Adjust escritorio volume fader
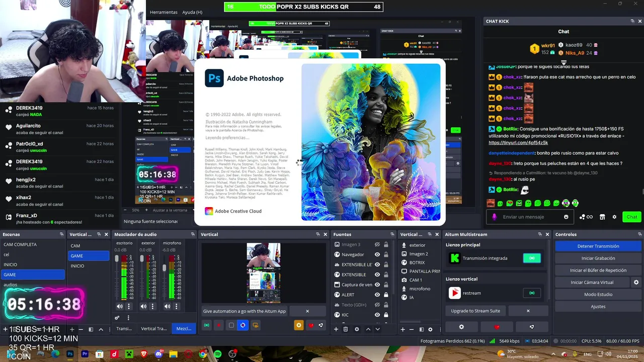 coord(117,258)
